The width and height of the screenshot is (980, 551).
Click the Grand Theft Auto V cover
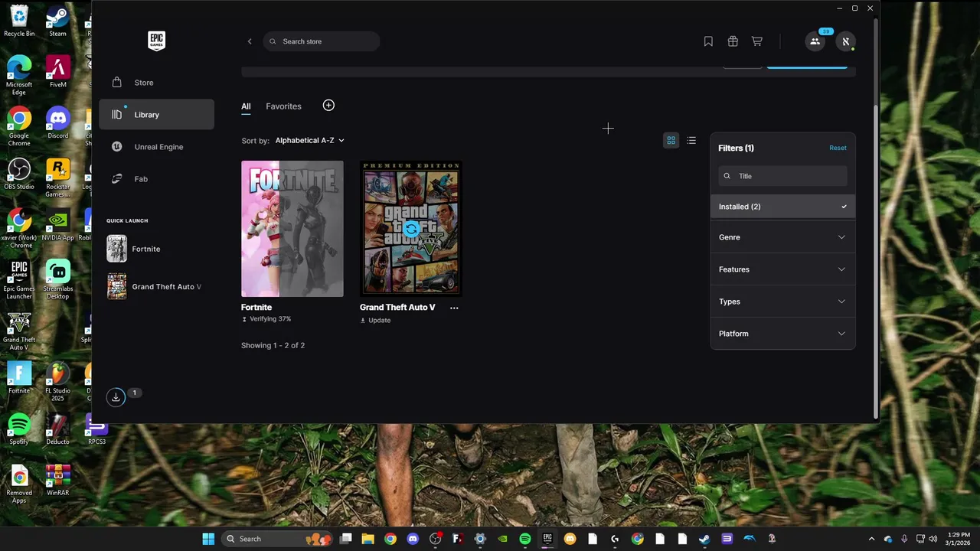tap(411, 229)
